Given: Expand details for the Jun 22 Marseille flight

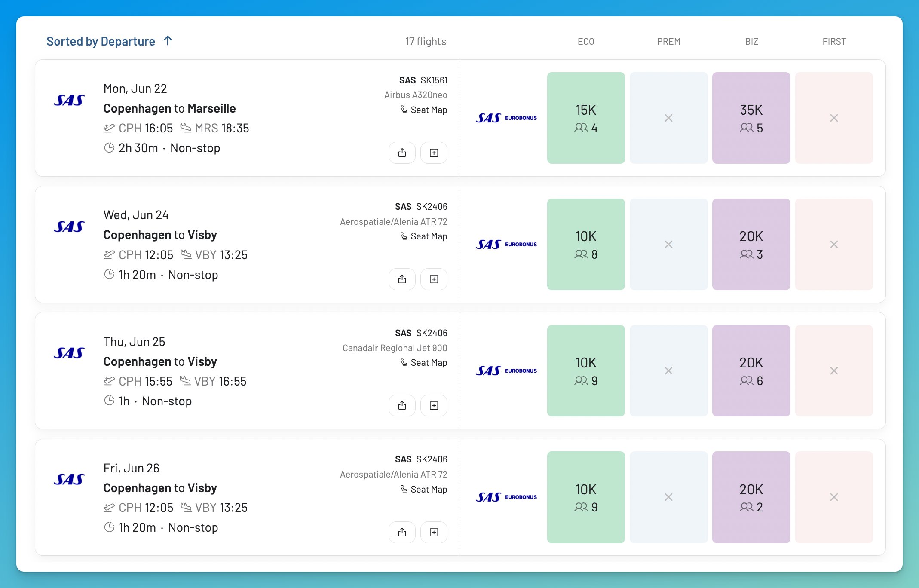Looking at the screenshot, I should pyautogui.click(x=434, y=153).
